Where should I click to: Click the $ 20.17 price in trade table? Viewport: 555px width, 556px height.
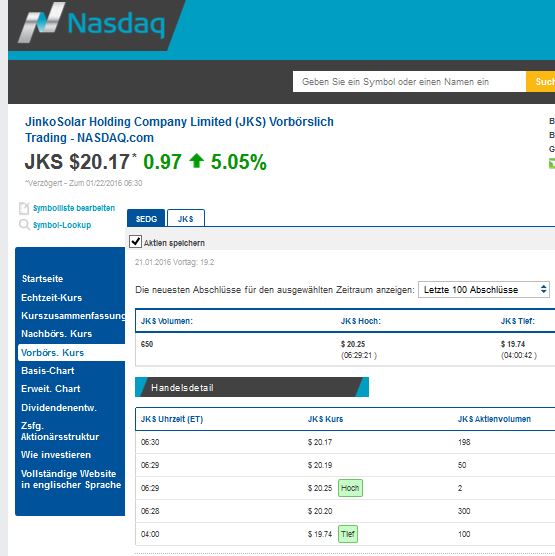(x=320, y=442)
